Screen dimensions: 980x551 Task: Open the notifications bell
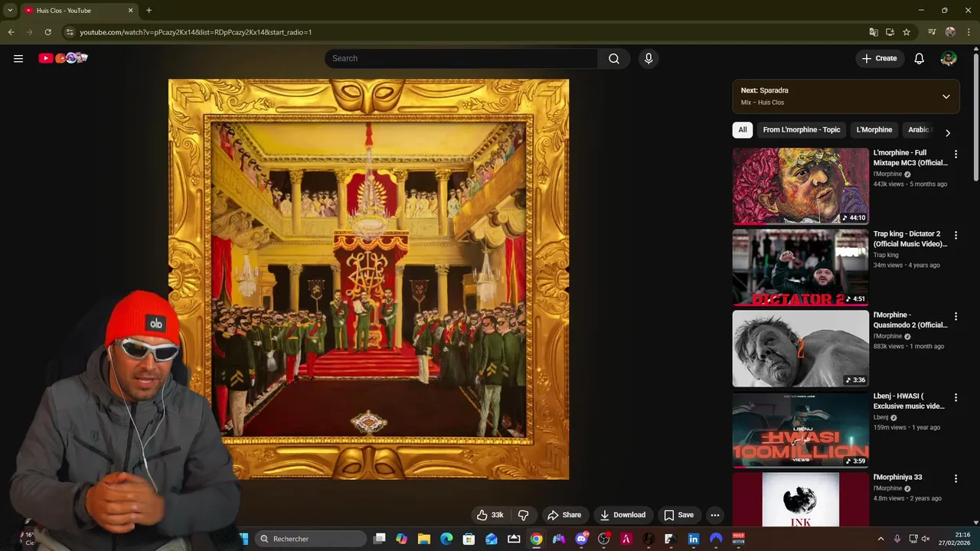click(919, 58)
